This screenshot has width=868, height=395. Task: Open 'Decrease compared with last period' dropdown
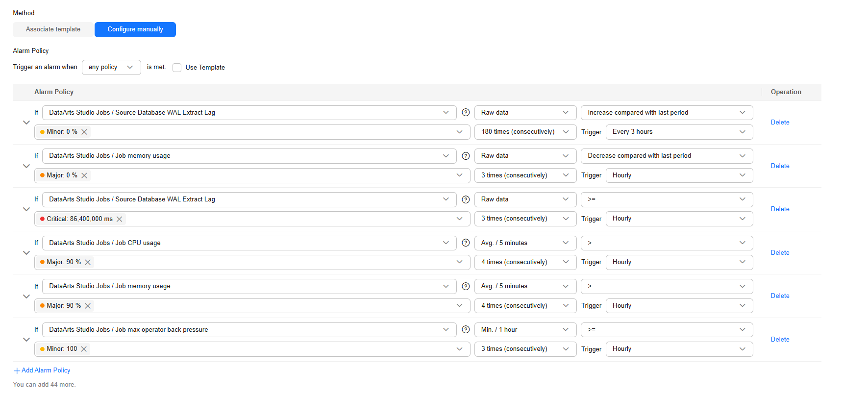[x=667, y=156]
